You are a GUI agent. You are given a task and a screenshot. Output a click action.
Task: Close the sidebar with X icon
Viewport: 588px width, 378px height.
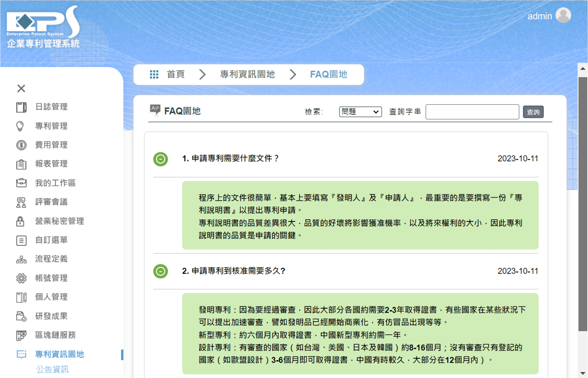(x=21, y=88)
